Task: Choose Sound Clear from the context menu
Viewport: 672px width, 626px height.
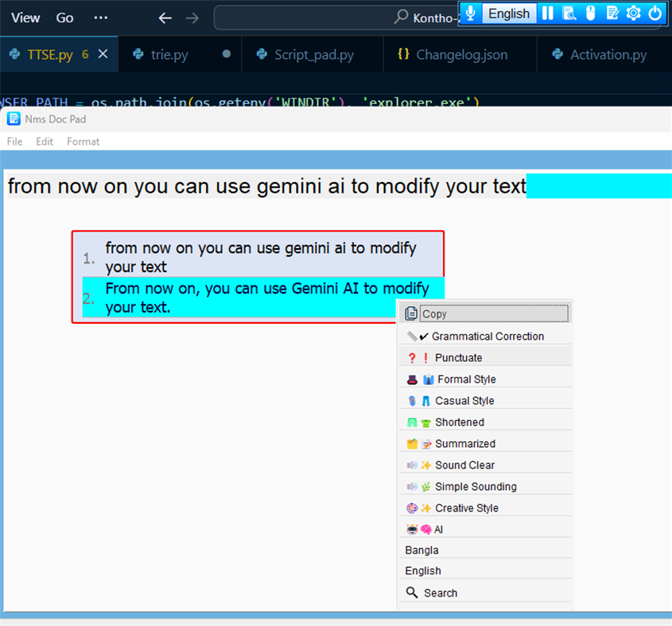Action: [486, 465]
